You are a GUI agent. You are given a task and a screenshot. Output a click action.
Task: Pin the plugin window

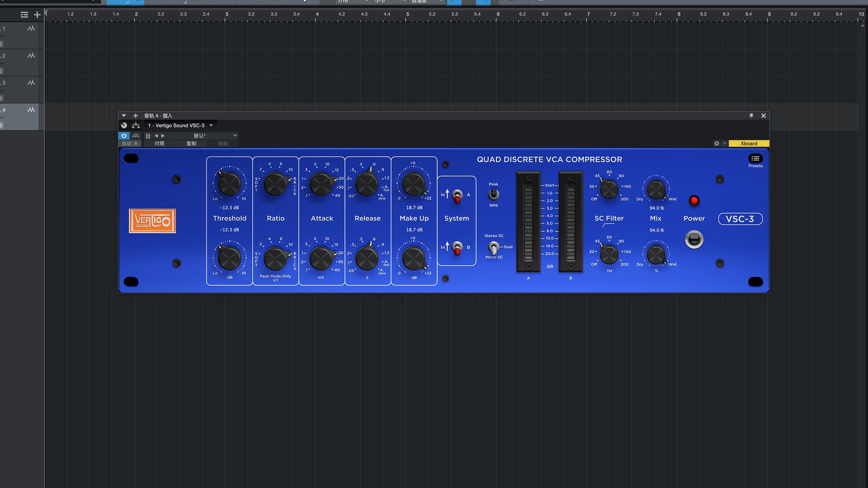pos(751,116)
